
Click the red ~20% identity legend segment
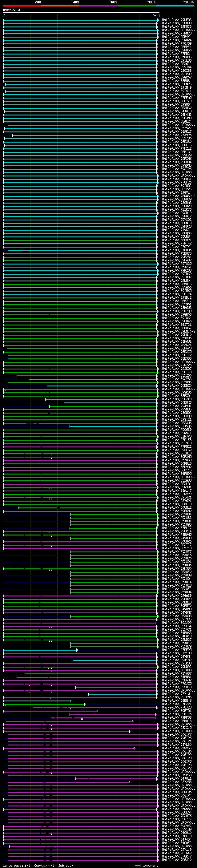22,6
